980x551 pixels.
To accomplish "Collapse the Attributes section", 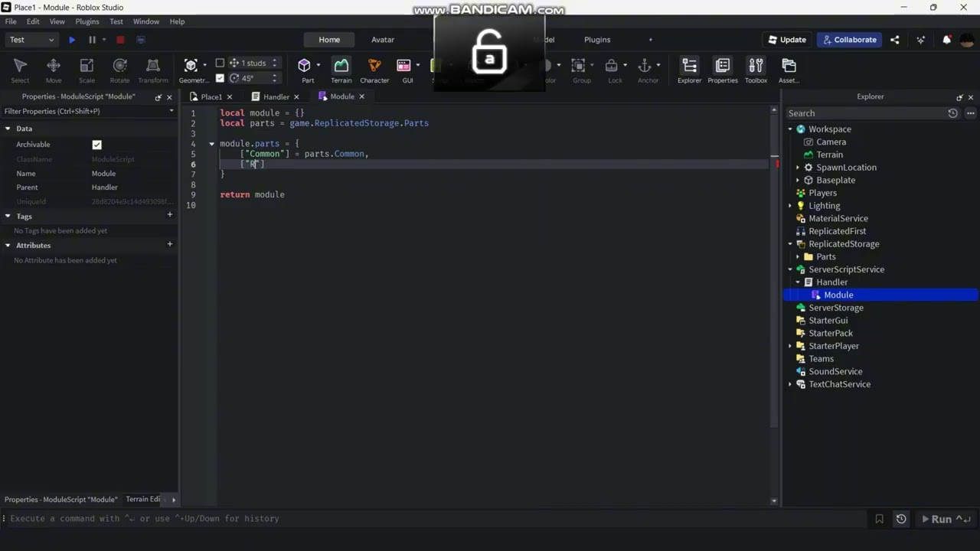I will coord(8,246).
